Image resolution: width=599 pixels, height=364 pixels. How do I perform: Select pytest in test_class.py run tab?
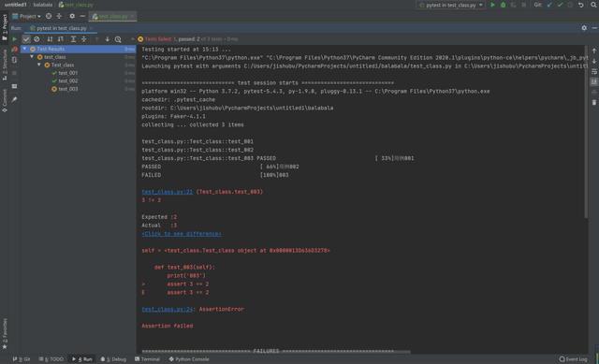tap(61, 28)
